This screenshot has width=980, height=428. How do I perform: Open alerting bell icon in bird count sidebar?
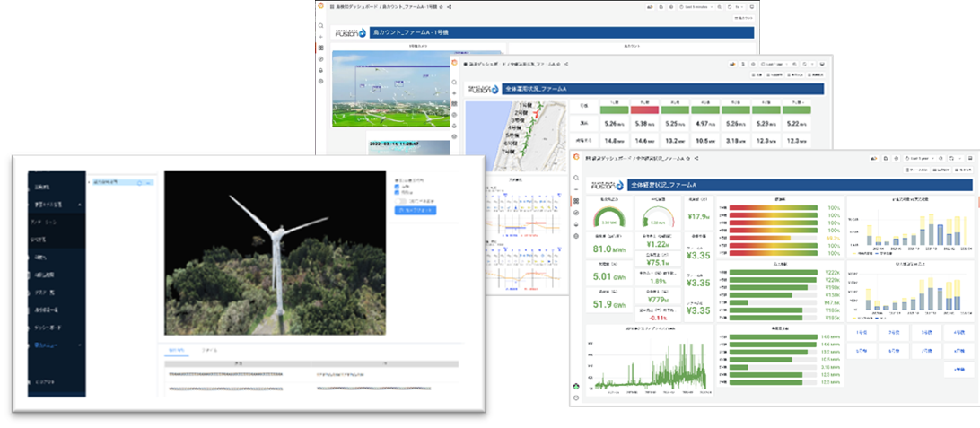[x=320, y=70]
